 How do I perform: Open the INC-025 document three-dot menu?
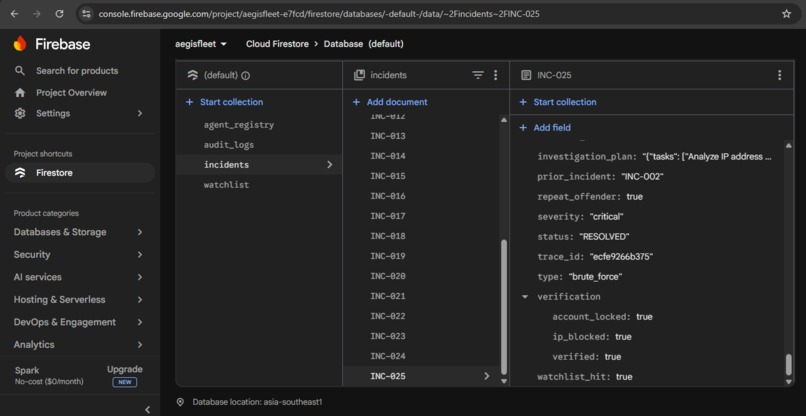[779, 75]
